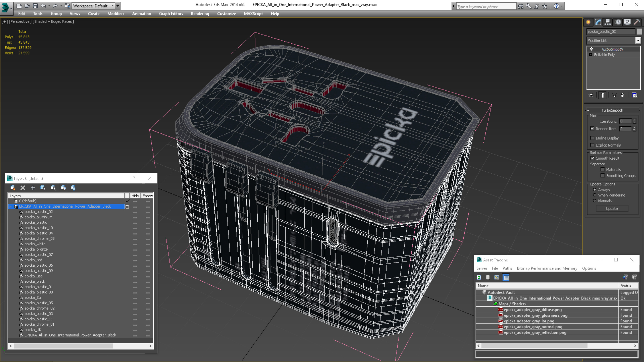This screenshot has height=362, width=644.
Task: Click the New Scene icon in quick access toolbar
Action: click(19, 6)
